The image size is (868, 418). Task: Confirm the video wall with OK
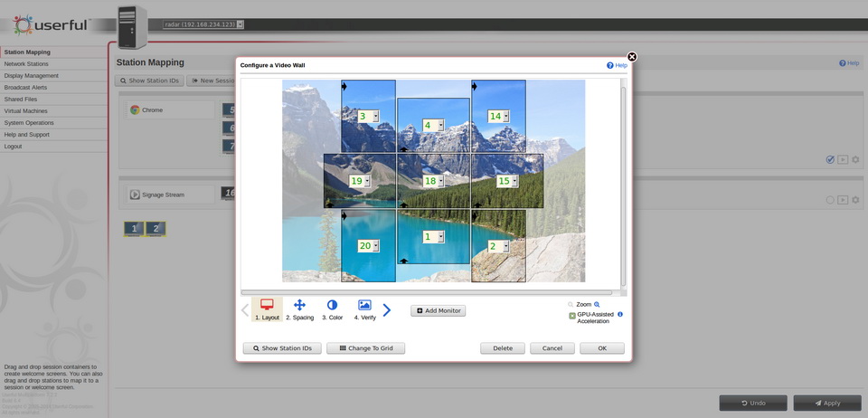[602, 348]
